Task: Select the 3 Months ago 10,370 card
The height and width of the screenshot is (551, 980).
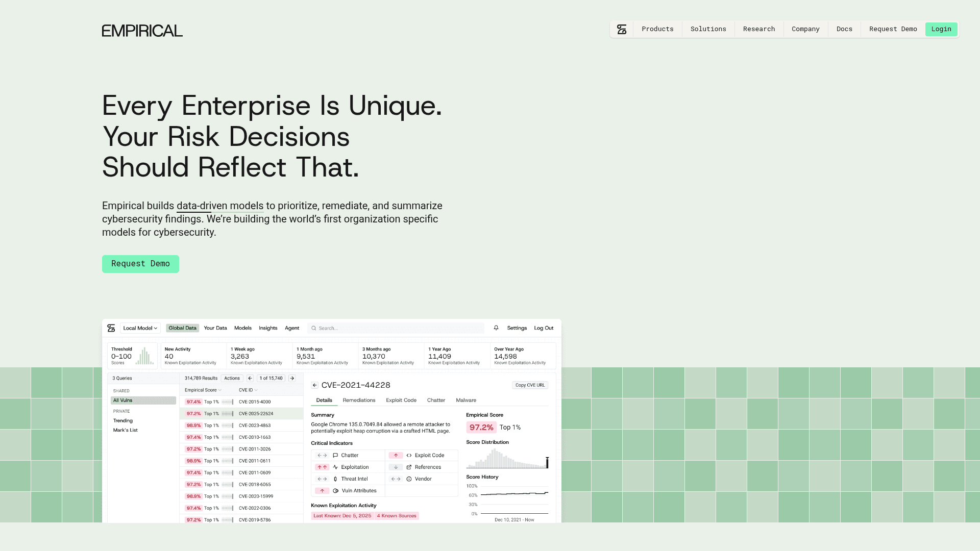Action: pyautogui.click(x=391, y=356)
